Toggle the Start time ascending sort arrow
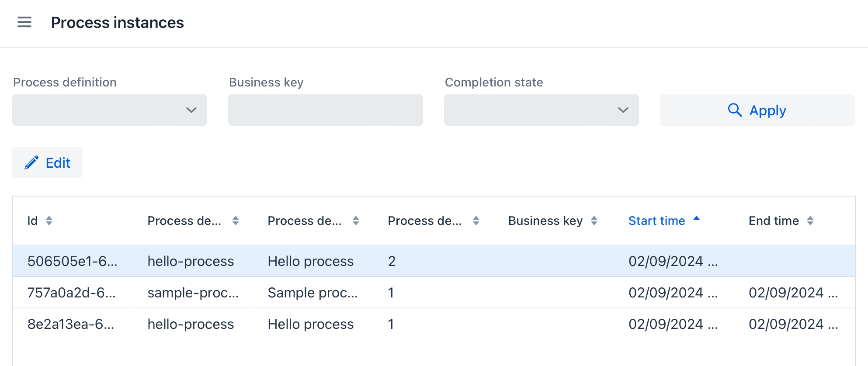The image size is (868, 366). coord(697,218)
